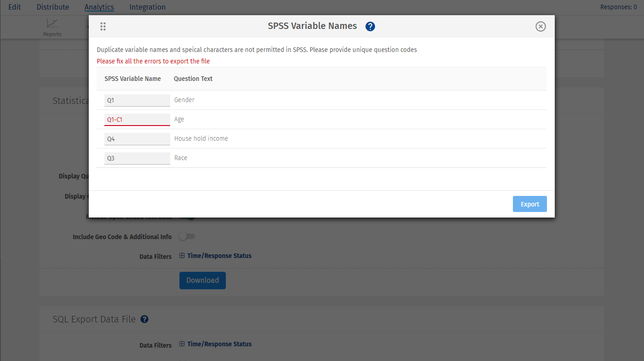644x361 pixels.
Task: Switch to the Distribute tab
Action: tap(53, 7)
